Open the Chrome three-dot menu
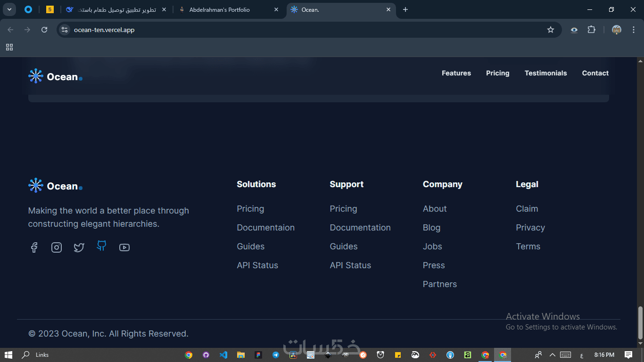Image resolution: width=644 pixels, height=362 pixels. coord(633,30)
